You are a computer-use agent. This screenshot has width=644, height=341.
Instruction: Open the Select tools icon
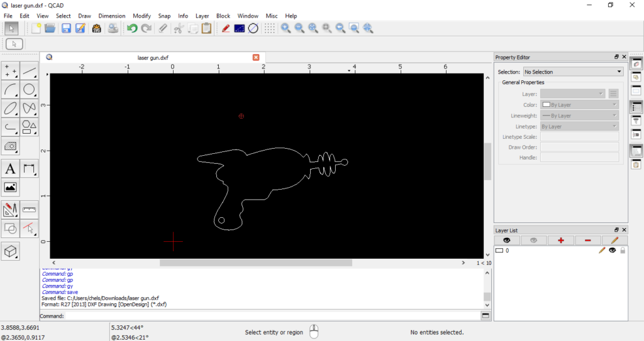tap(29, 229)
